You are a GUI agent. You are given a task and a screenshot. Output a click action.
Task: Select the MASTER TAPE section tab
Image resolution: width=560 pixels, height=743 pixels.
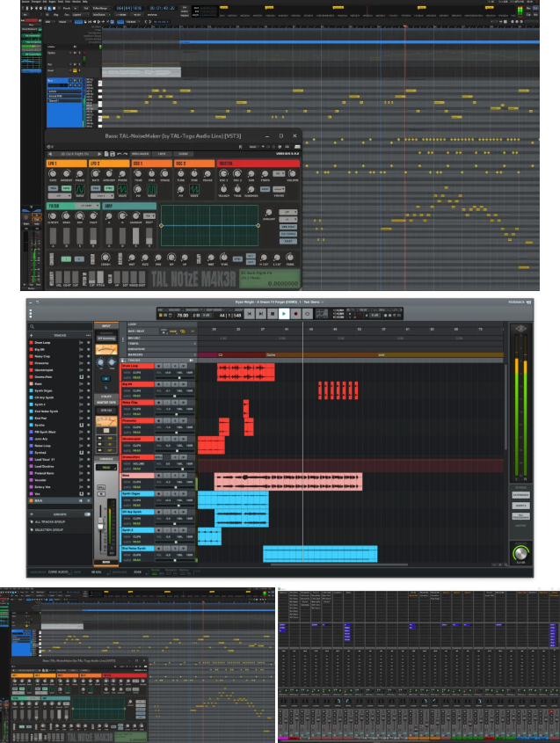106,403
